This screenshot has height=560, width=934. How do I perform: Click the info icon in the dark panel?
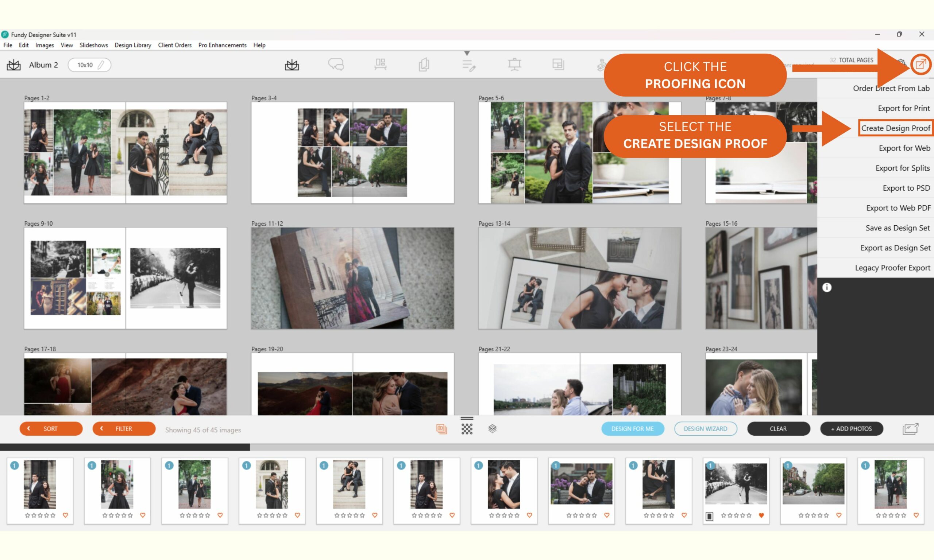coord(827,288)
